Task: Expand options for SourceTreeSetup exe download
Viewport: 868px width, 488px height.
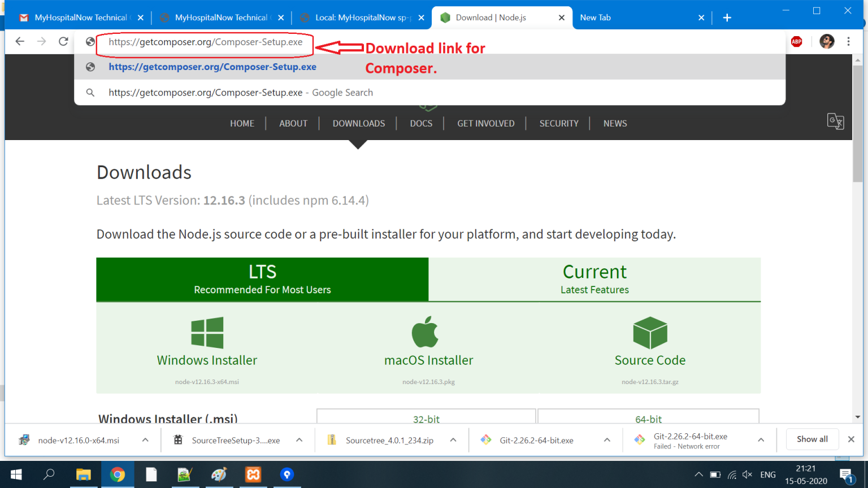Action: (x=300, y=440)
